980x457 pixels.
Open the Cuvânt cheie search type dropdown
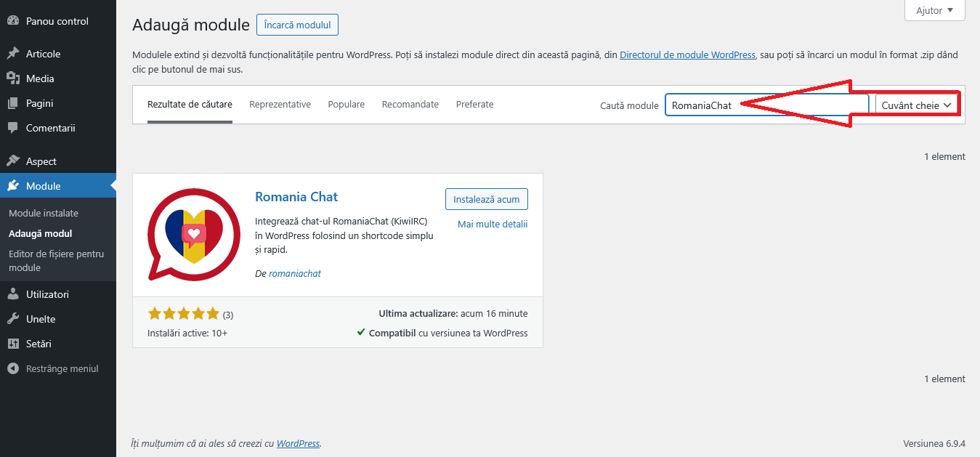[917, 105]
